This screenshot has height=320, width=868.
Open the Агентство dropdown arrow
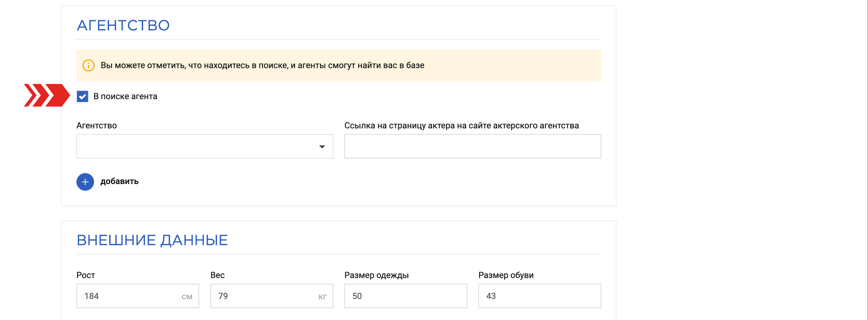click(322, 147)
